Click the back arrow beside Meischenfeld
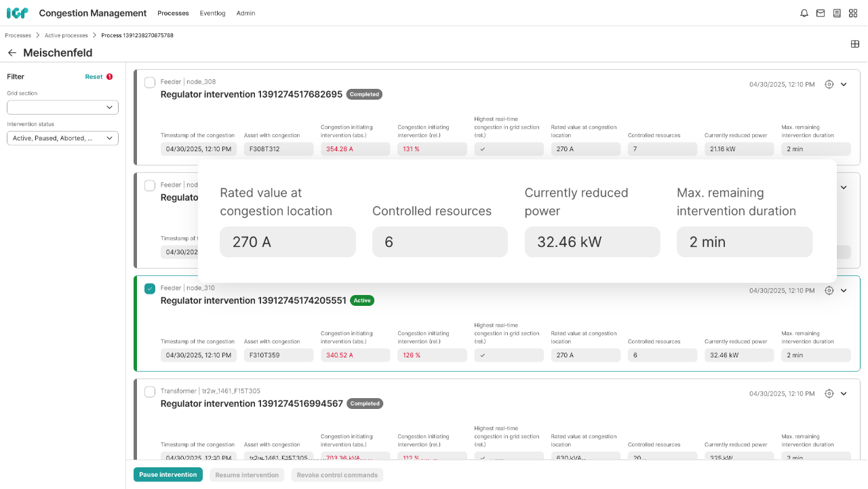The width and height of the screenshot is (868, 489). coord(12,52)
